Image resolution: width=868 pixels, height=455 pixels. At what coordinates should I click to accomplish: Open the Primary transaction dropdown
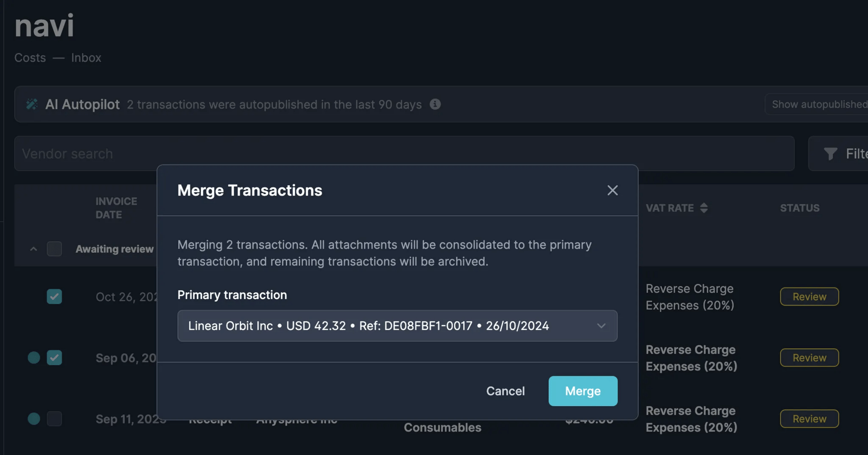pos(397,326)
